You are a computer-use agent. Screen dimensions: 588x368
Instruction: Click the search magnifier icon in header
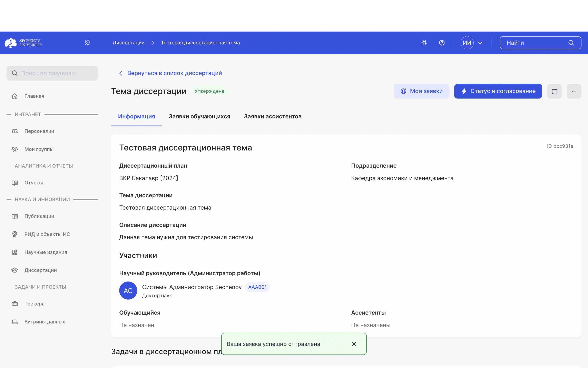coord(571,43)
